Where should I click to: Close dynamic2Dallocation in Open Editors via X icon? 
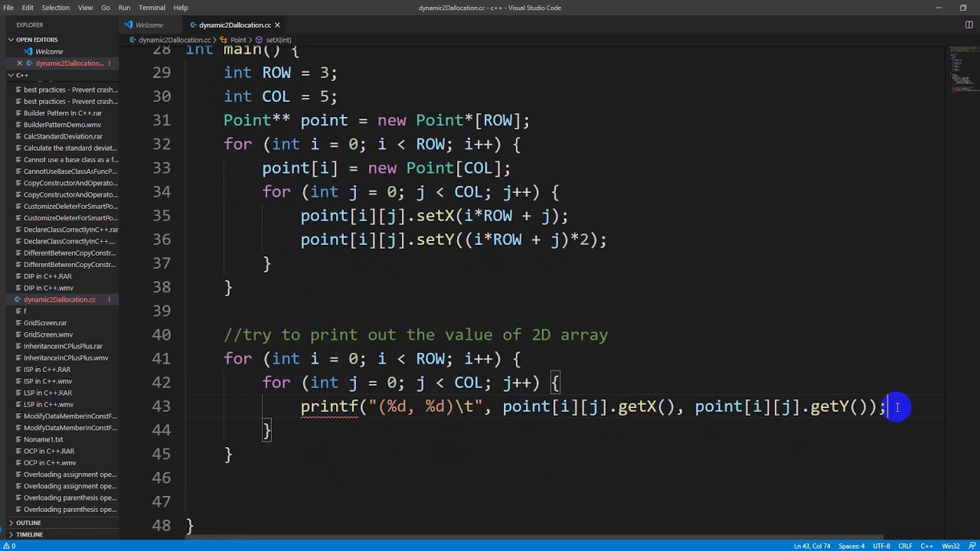[20, 63]
